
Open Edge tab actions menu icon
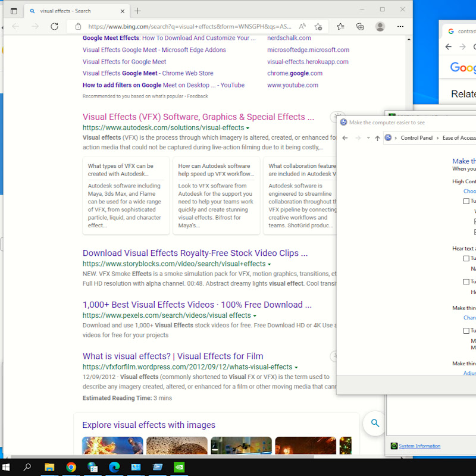(13, 11)
